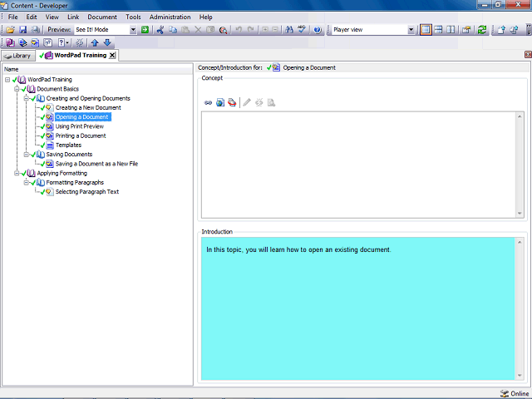532x399 pixels.
Task: Open help with the blue question mark icon
Action: tap(318, 30)
